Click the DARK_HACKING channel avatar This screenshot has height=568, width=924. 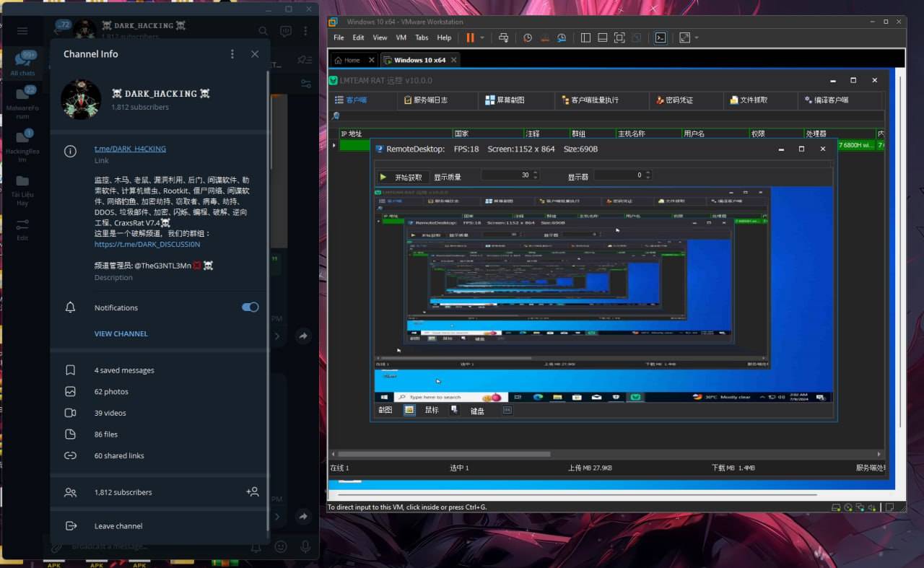(81, 100)
